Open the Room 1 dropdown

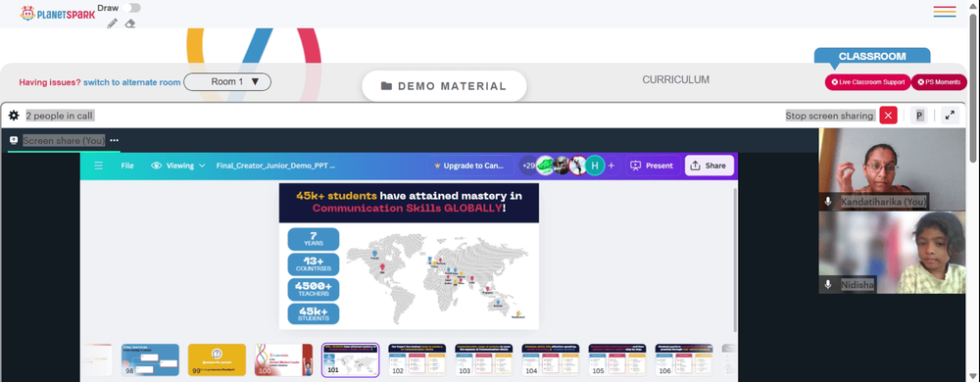[227, 81]
